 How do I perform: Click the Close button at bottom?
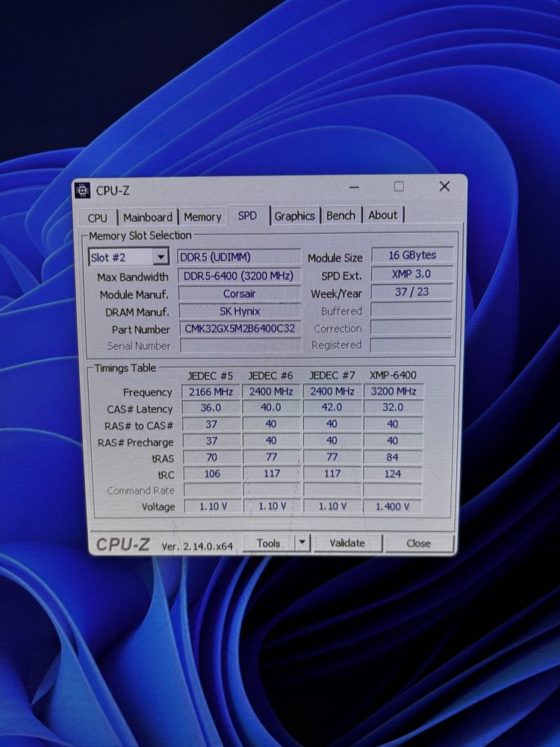pyautogui.click(x=419, y=543)
